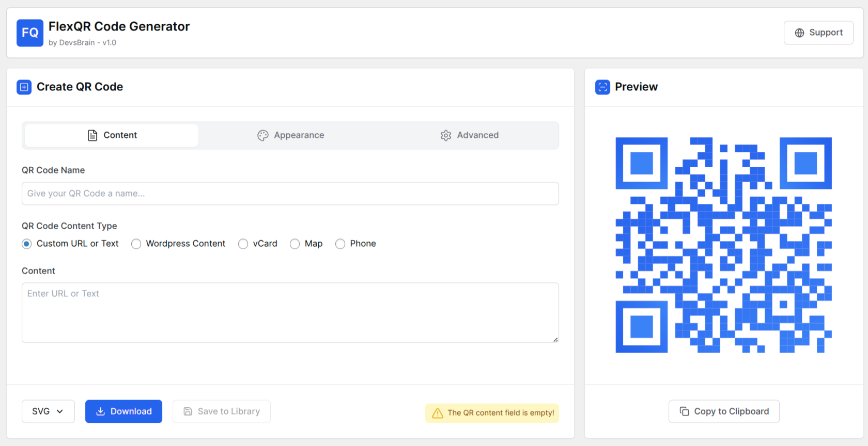Screen dimensions: 868x446
Task: Click the floppy disk save icon
Action: [x=188, y=411]
